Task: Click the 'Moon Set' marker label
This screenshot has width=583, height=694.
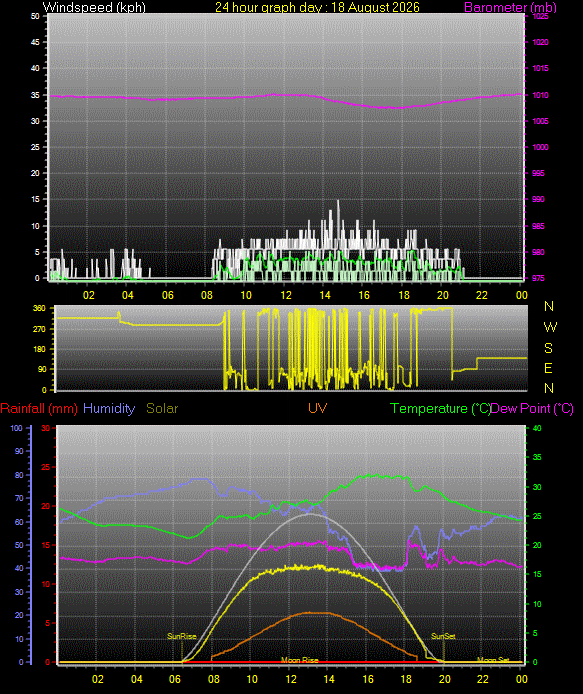Action: (x=493, y=659)
